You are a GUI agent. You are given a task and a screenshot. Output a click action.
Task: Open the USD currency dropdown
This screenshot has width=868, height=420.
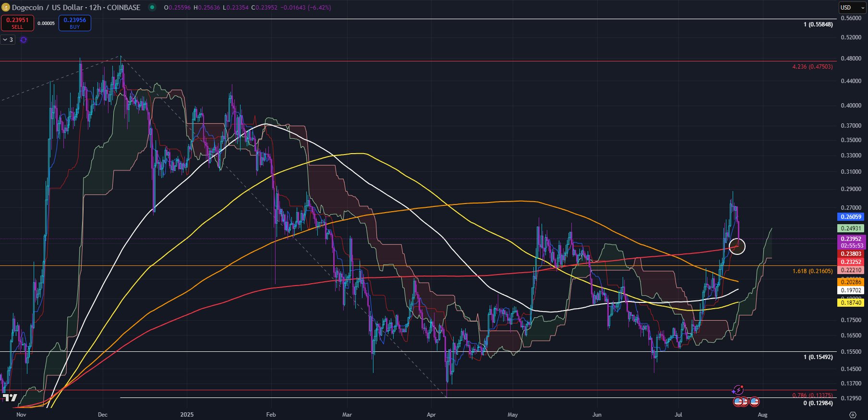click(852, 7)
